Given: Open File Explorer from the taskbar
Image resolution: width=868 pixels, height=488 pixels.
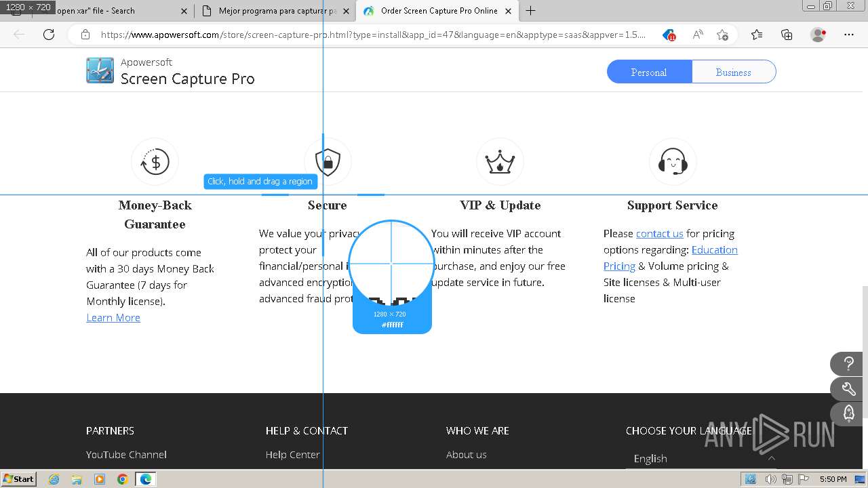Looking at the screenshot, I should [77, 479].
